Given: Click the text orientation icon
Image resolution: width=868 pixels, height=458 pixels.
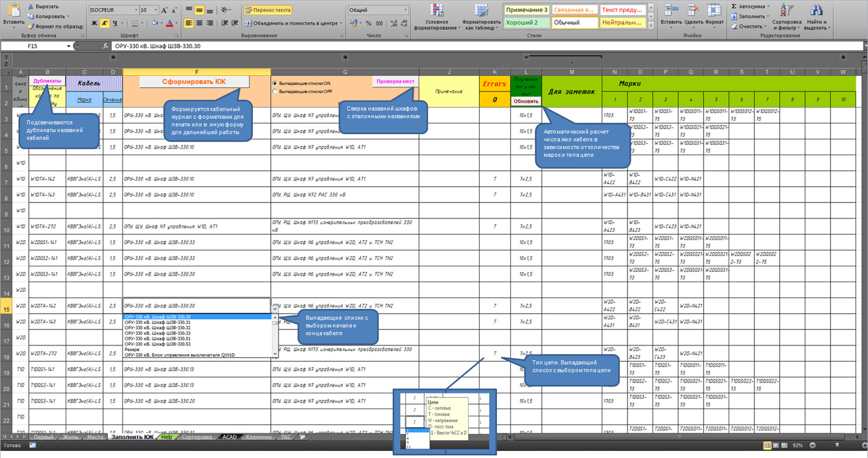Looking at the screenshot, I should 225,10.
